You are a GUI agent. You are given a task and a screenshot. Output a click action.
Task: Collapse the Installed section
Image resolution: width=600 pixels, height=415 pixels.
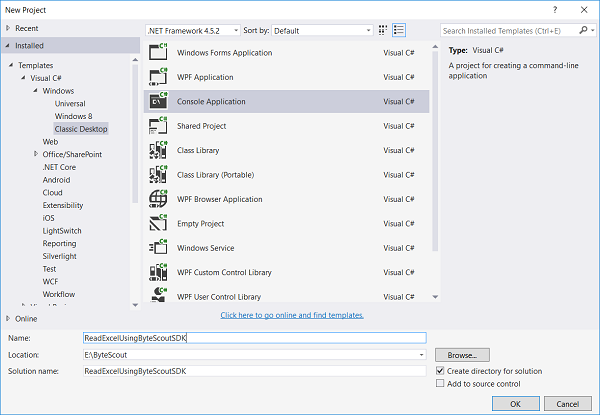8,46
